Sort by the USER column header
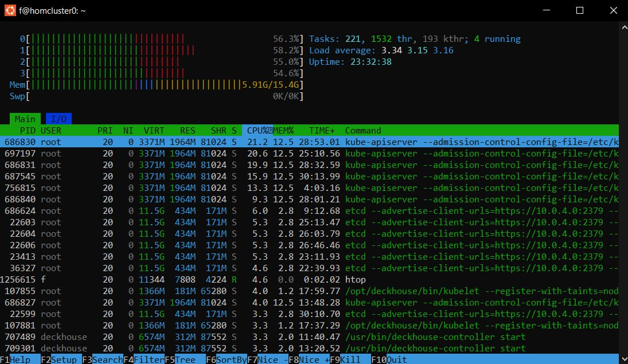The width and height of the screenshot is (628, 364). [51, 131]
